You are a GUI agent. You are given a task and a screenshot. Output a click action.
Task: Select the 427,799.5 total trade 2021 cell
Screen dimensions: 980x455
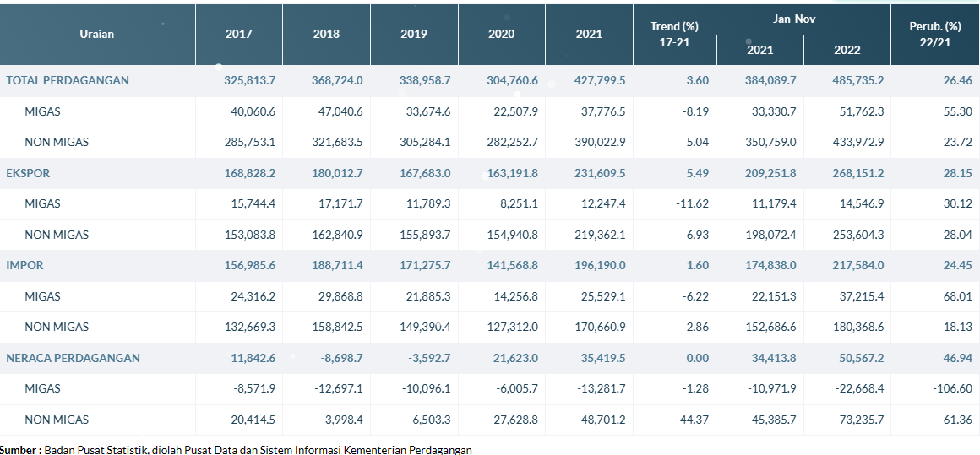pos(601,80)
